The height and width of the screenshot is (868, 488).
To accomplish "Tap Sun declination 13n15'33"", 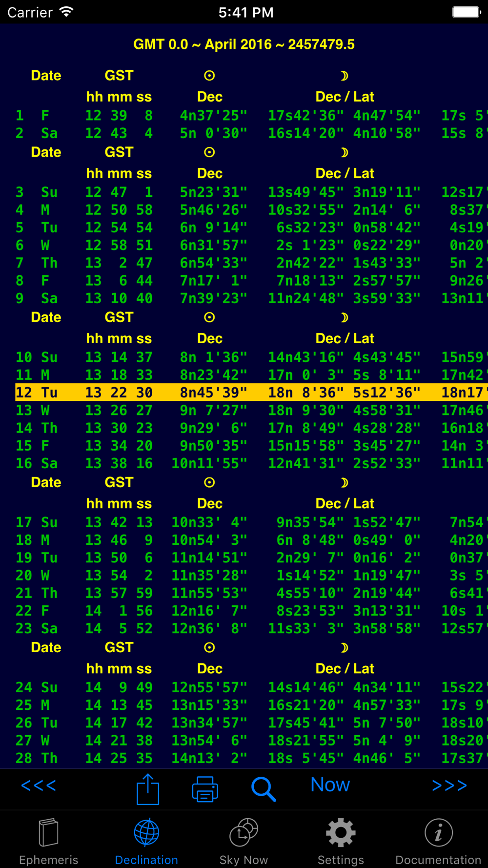I will pyautogui.click(x=209, y=705).
